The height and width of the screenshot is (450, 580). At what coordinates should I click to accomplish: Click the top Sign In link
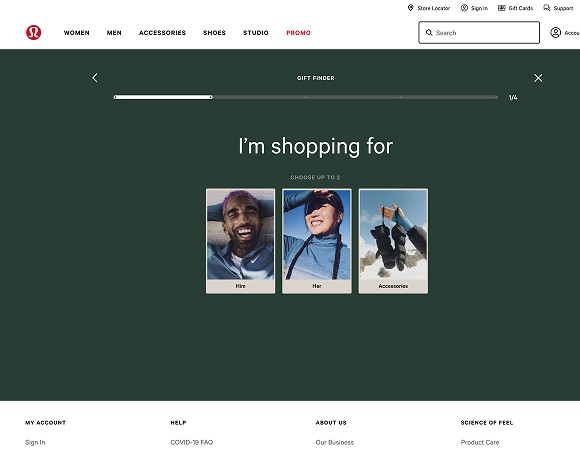point(479,8)
